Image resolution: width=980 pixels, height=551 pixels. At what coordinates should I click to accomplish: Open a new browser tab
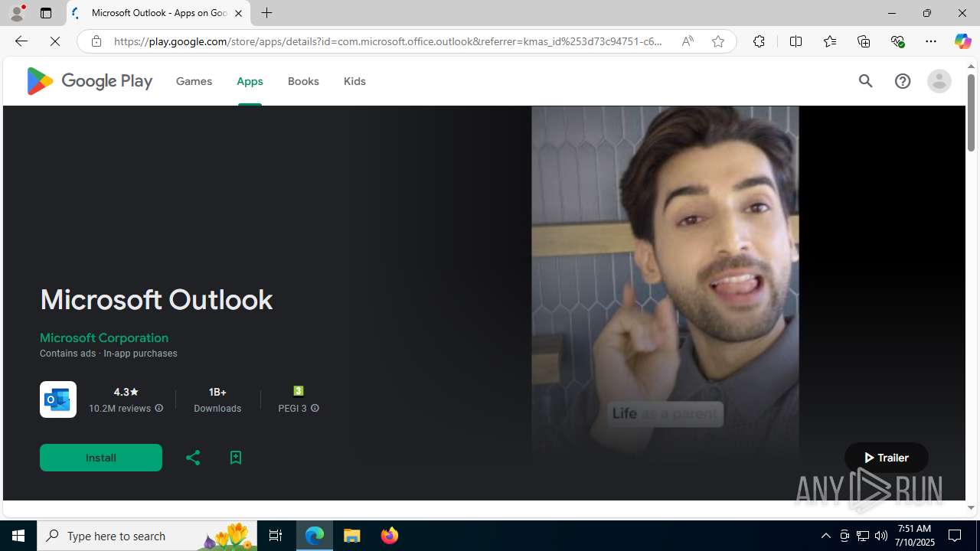pyautogui.click(x=267, y=13)
